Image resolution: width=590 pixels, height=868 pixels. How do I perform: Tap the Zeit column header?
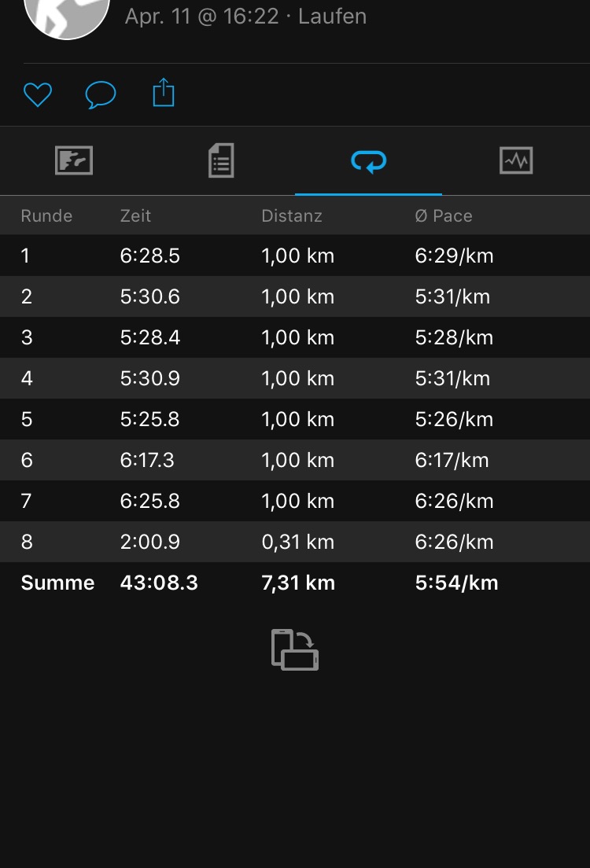click(x=135, y=215)
